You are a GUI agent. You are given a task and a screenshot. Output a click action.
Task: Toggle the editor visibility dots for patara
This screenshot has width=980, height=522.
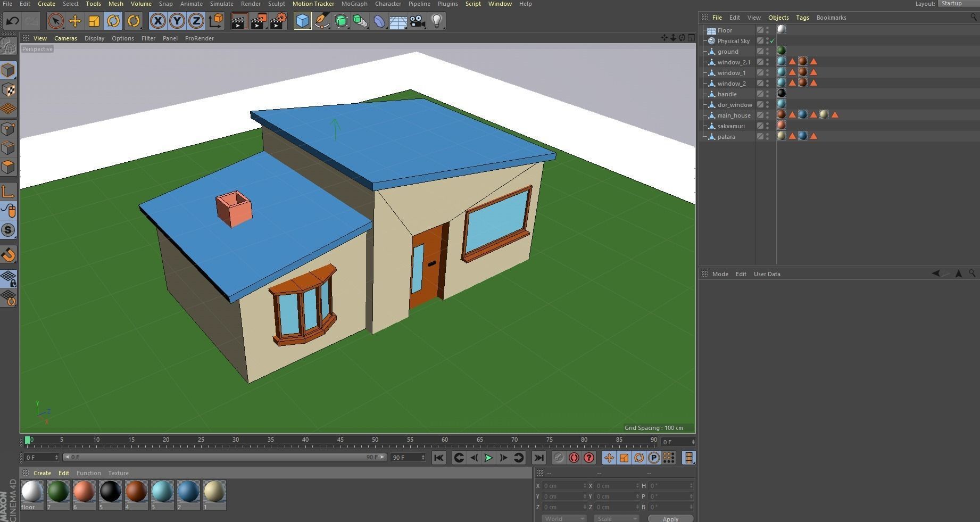point(767,137)
